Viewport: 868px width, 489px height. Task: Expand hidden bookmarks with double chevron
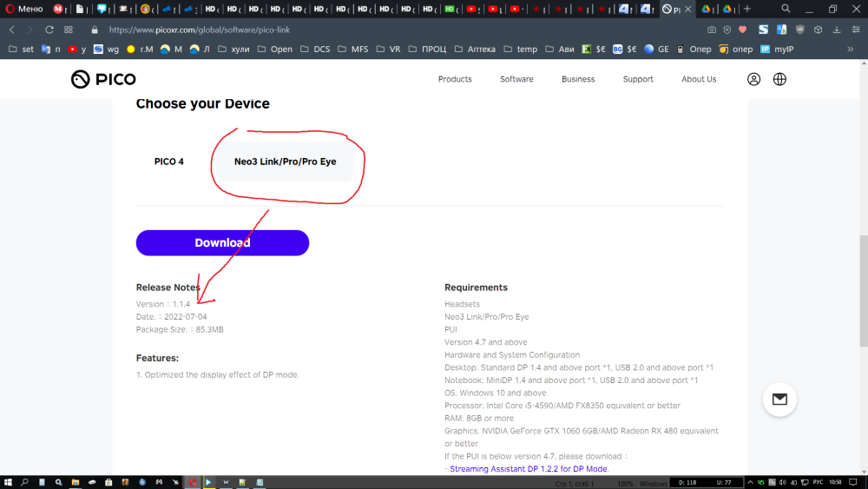(x=850, y=50)
